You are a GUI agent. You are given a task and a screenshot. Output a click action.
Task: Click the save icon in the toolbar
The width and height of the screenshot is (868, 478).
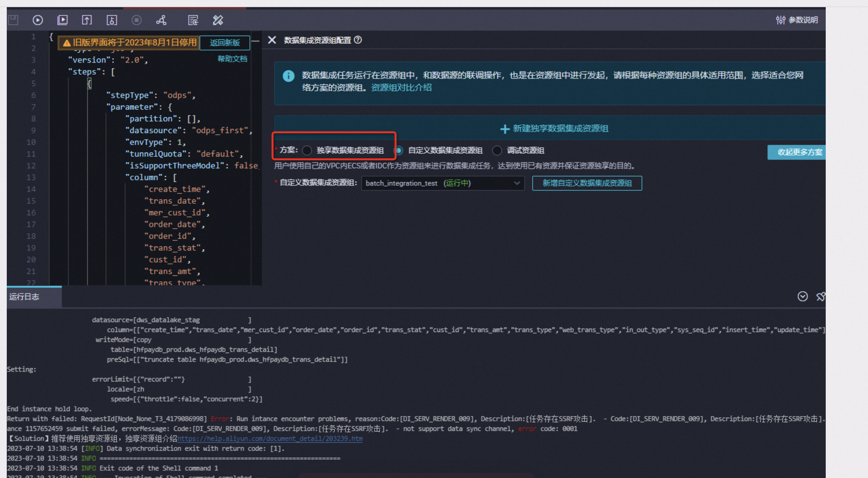pyautogui.click(x=13, y=20)
